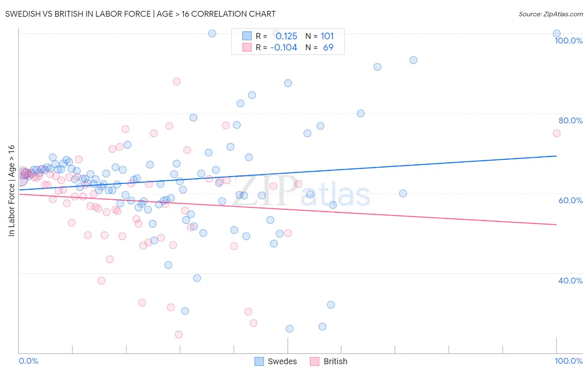588x373 pixels.
Task: Click the In Labor Force y-axis title
Action: [11, 190]
